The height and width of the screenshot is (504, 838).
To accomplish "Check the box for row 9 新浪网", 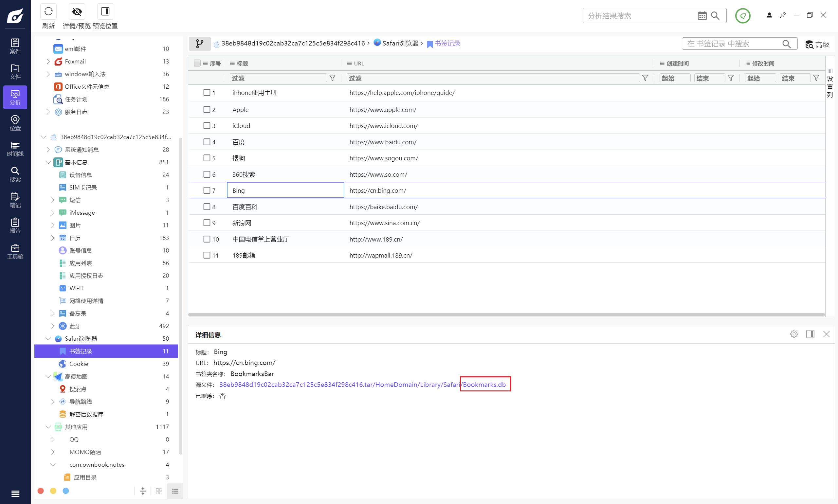I will (x=207, y=223).
